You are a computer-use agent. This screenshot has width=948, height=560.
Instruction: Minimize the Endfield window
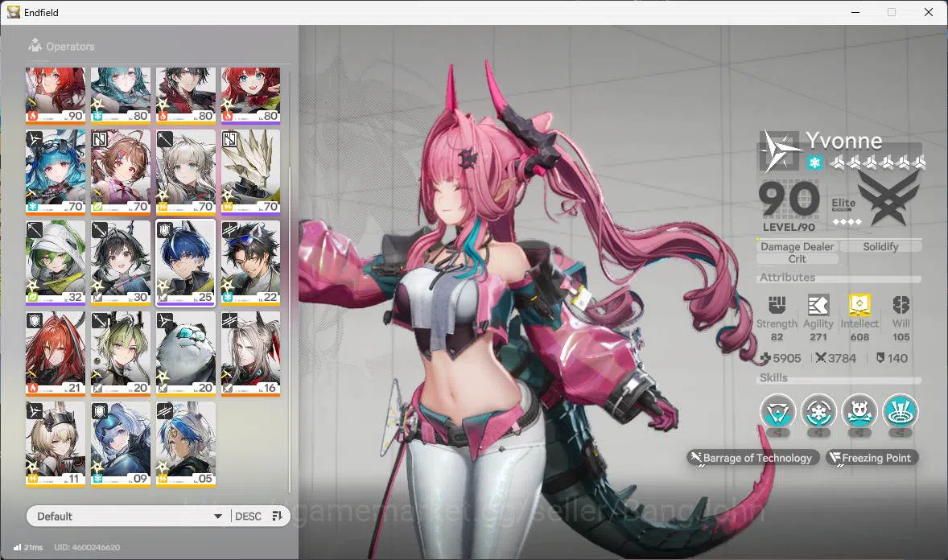(855, 12)
